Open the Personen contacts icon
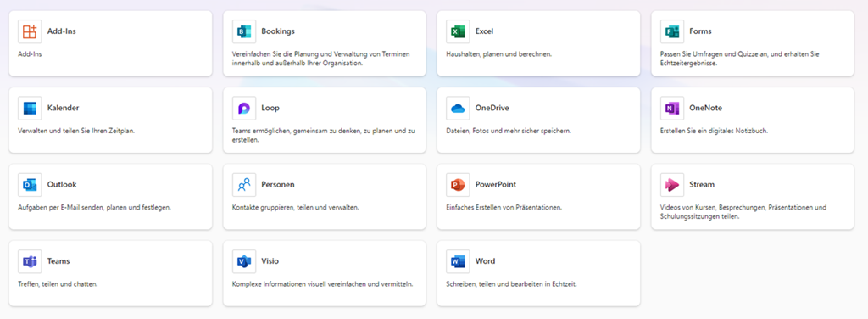 (x=244, y=184)
